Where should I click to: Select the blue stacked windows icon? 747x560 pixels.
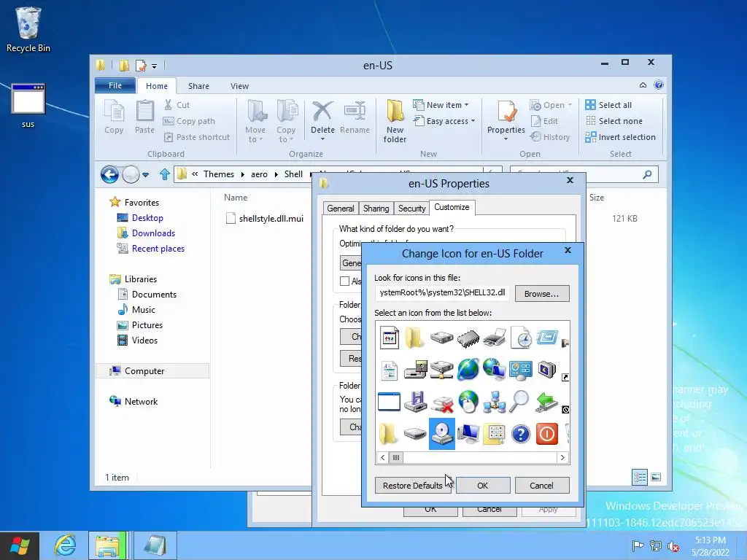click(x=547, y=338)
